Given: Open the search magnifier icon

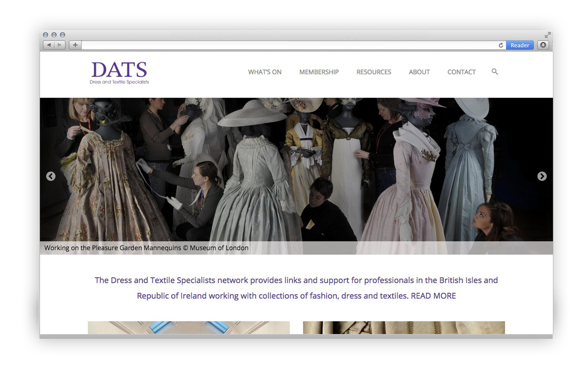Looking at the screenshot, I should (x=495, y=72).
